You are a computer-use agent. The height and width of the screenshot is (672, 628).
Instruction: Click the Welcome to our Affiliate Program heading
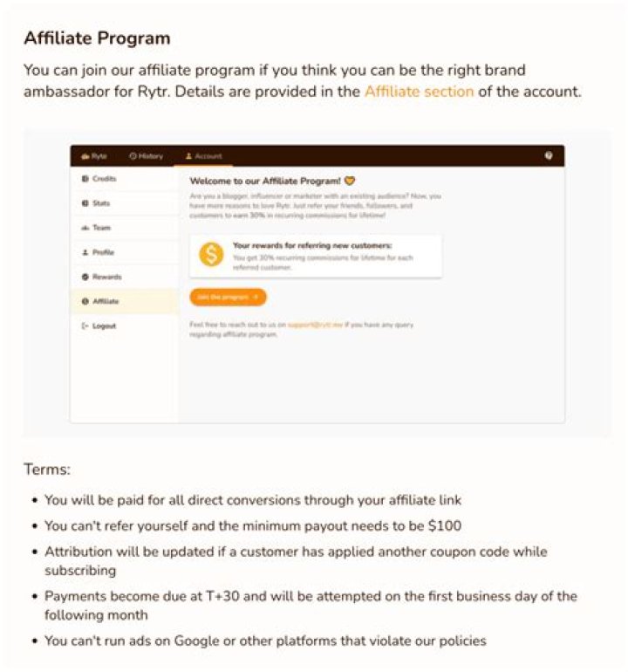pos(263,182)
